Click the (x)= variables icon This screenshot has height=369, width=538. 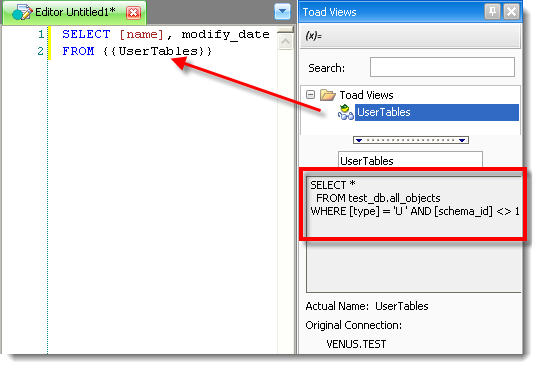[313, 35]
